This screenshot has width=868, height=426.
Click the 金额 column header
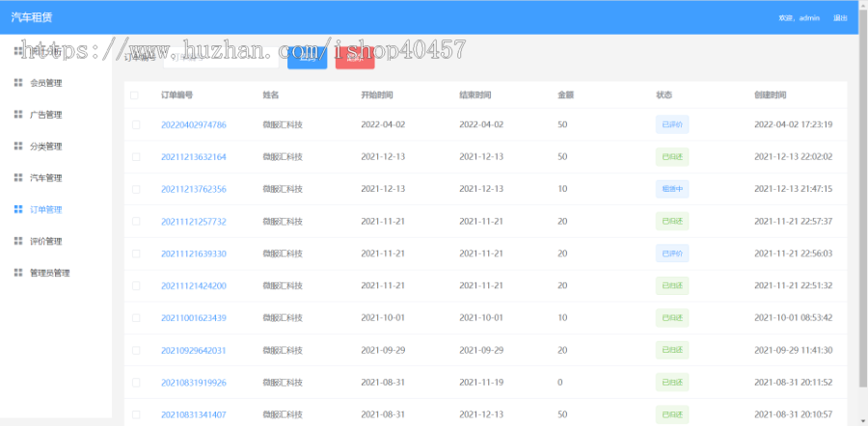click(566, 95)
